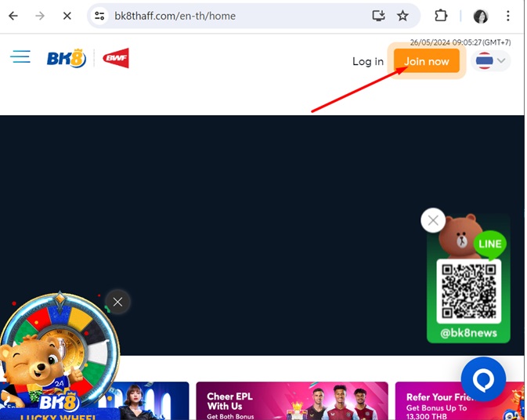Dismiss the Lucky Wheel widget
The width and height of the screenshot is (527, 420).
pos(117,302)
